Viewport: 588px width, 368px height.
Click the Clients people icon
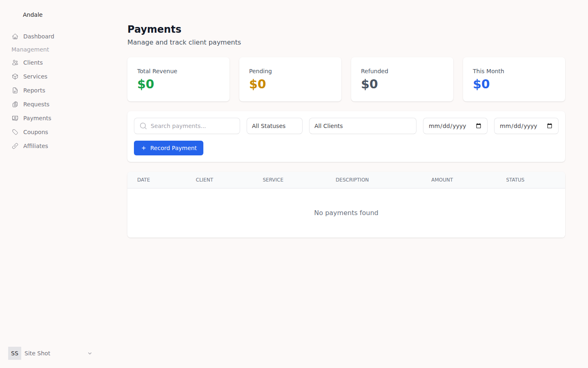click(x=15, y=63)
